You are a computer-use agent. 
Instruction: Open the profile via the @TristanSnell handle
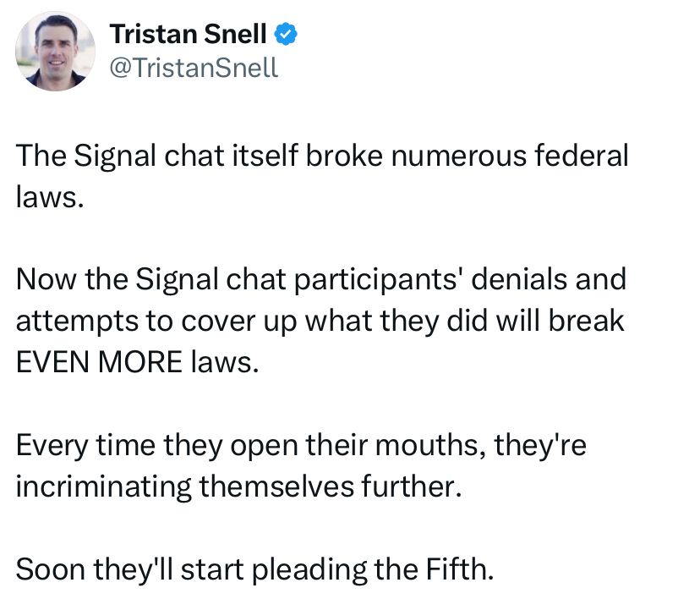point(192,69)
